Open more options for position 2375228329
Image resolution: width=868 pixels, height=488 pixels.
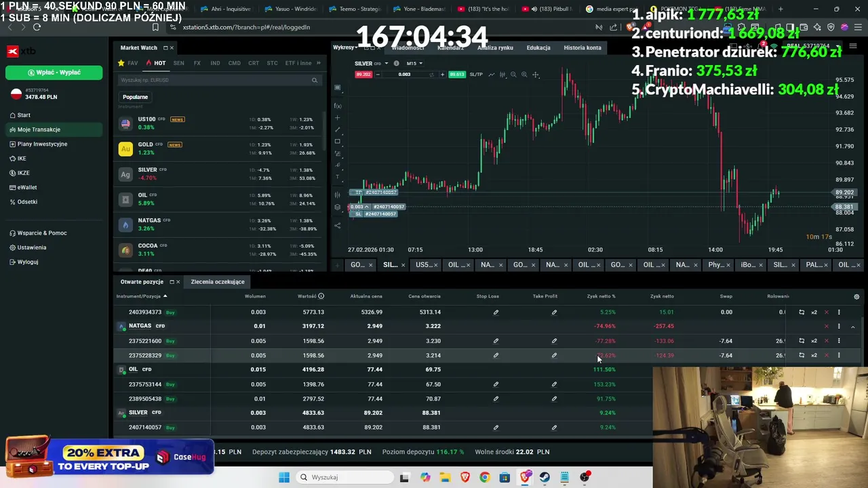[x=839, y=355]
